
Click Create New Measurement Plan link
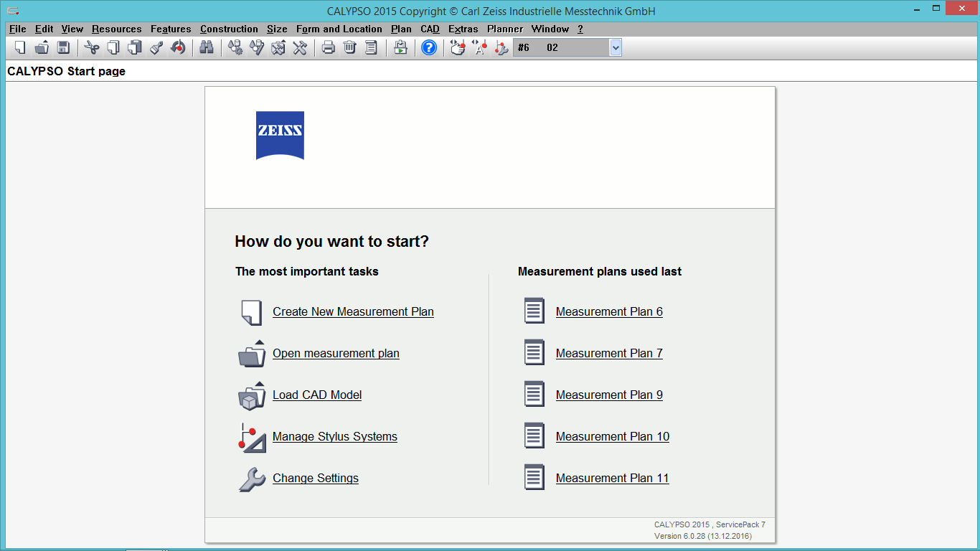tap(353, 312)
